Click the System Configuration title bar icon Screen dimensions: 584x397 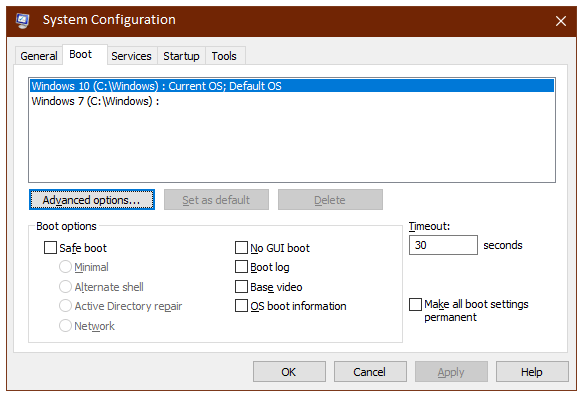point(22,20)
